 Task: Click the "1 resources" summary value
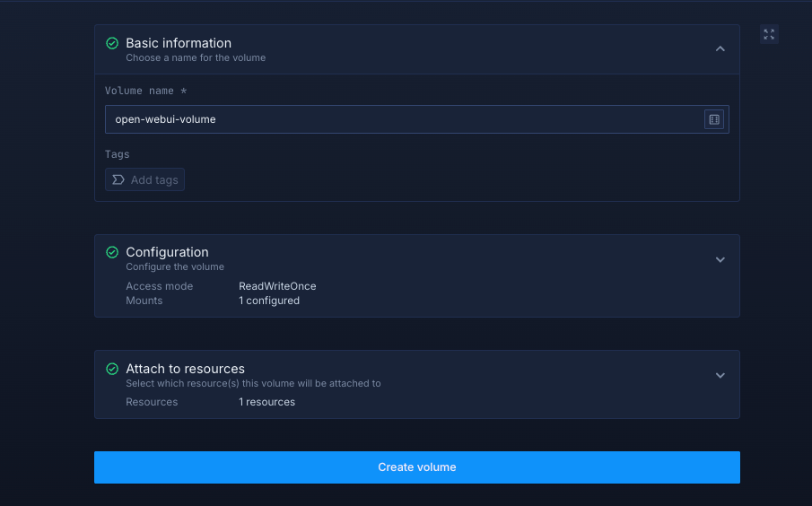pos(266,402)
